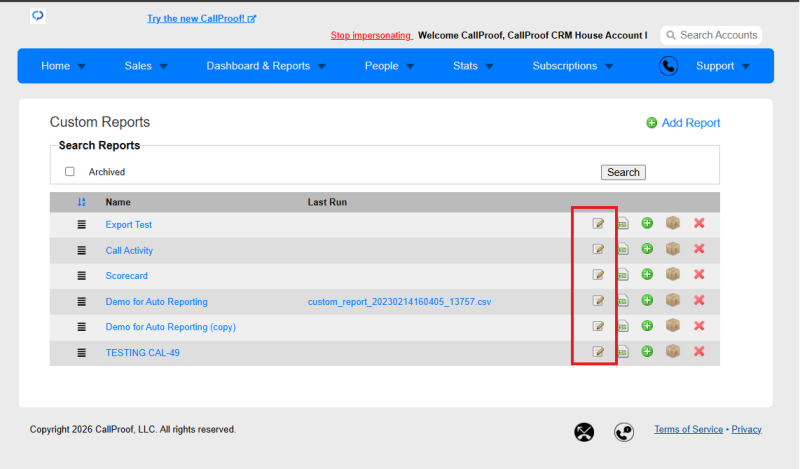Click the box archive icon on the csv file row

point(673,300)
